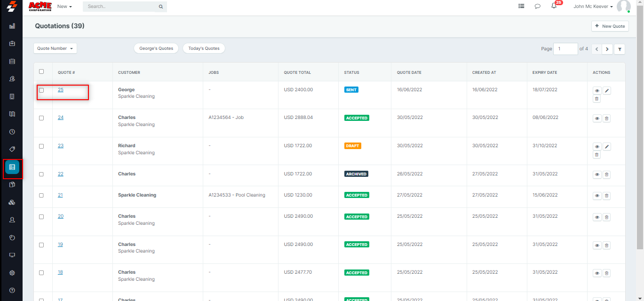The image size is (644, 301).
Task: Apply the Today's Quotes filter
Action: click(204, 48)
